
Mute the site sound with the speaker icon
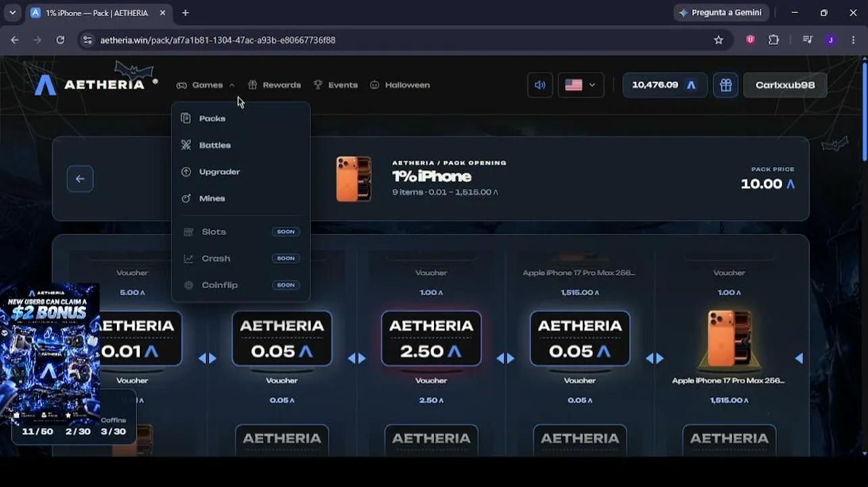[539, 85]
